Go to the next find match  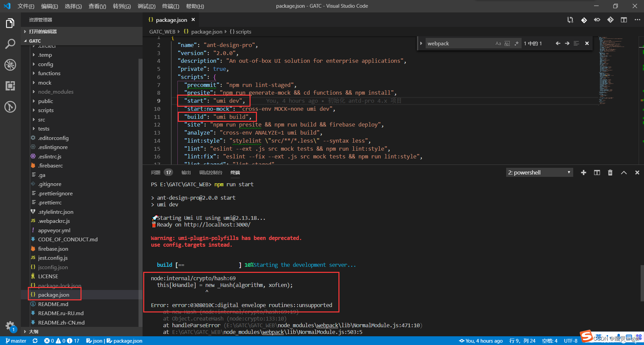tap(567, 43)
